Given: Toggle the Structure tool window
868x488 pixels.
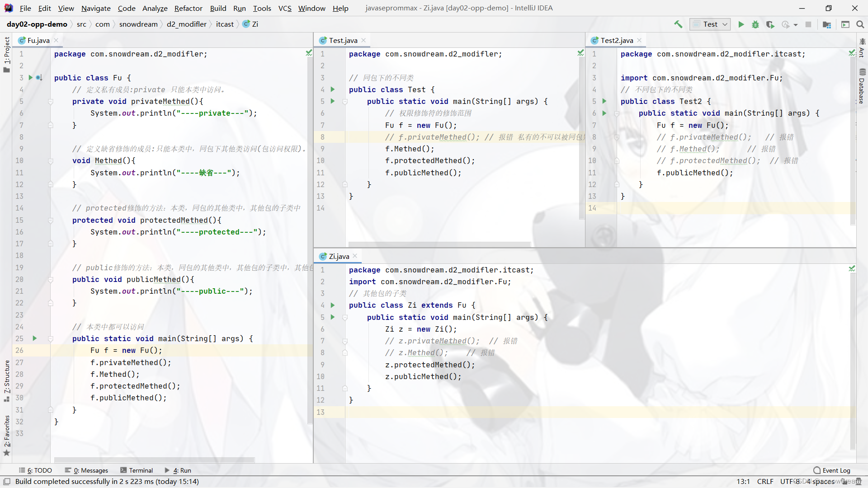Looking at the screenshot, I should tap(6, 380).
